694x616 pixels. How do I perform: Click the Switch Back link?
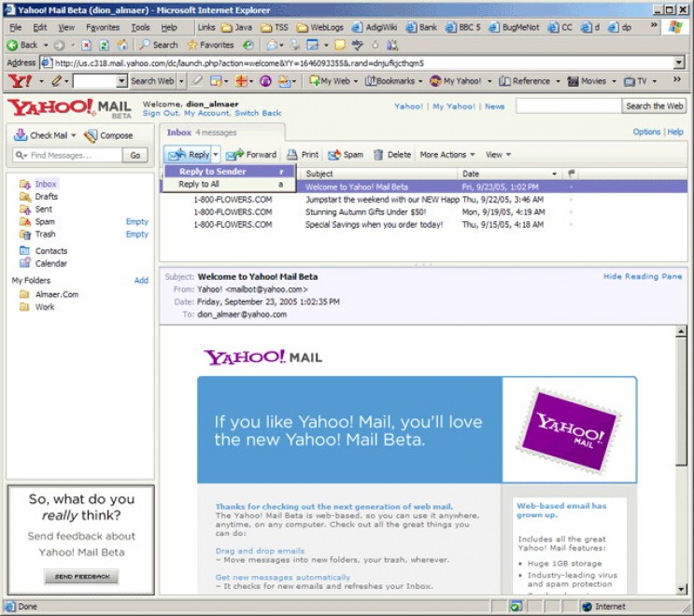coord(258,113)
